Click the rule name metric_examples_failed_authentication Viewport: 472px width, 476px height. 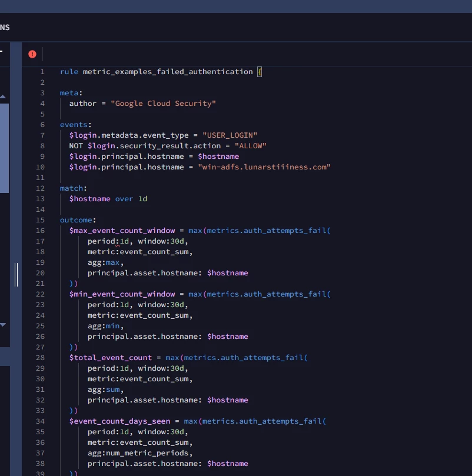(x=168, y=72)
